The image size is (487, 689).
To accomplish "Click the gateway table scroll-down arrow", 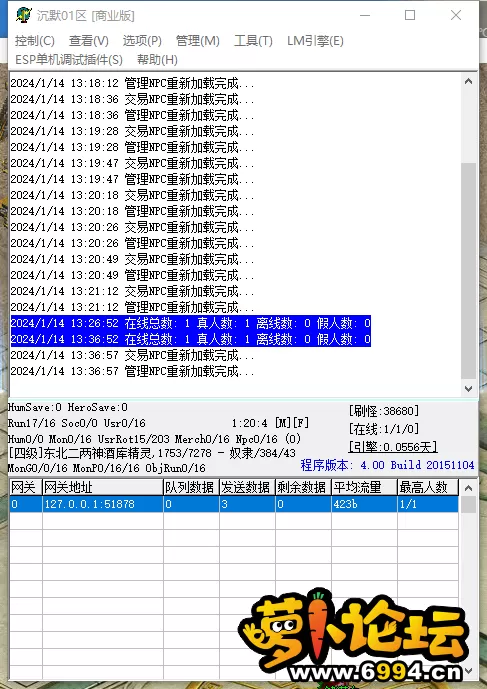I will coord(469,671).
